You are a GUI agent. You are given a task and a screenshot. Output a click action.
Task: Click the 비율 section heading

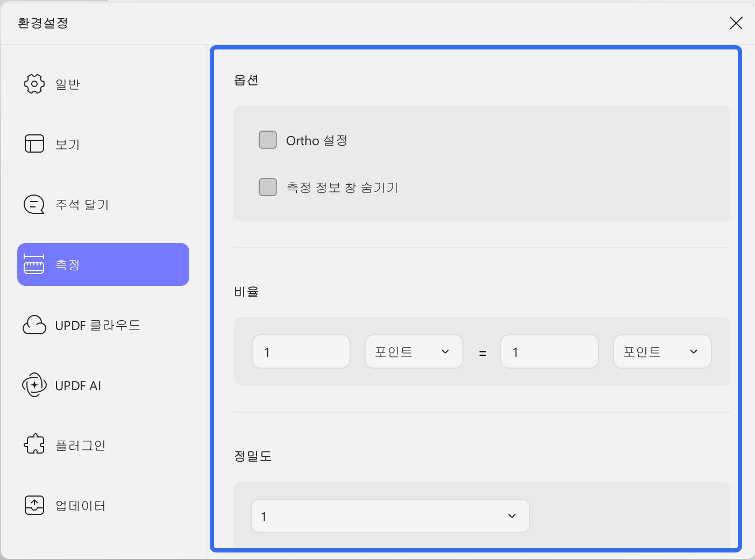coord(246,292)
